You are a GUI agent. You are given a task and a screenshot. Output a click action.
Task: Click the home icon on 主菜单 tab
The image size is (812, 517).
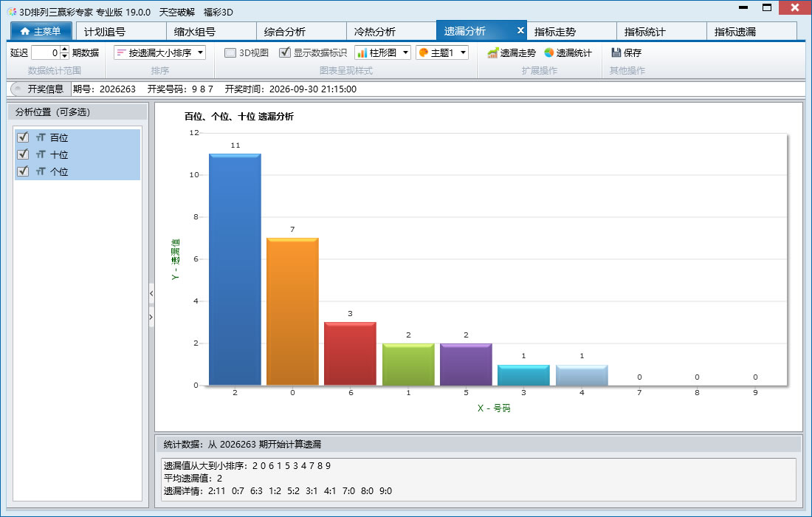pyautogui.click(x=24, y=31)
